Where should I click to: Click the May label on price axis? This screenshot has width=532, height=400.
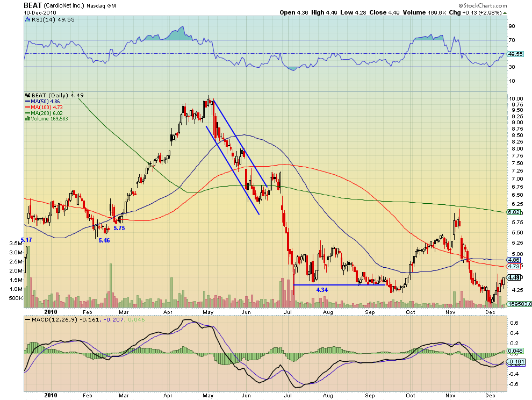207,312
